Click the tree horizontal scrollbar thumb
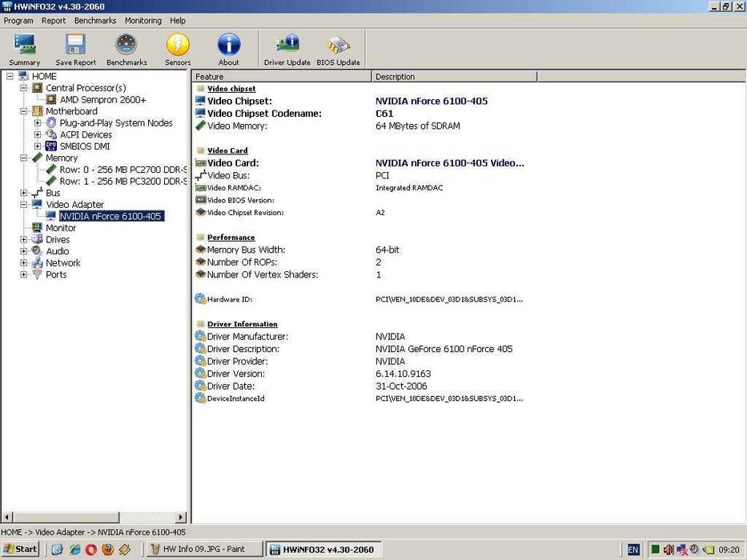 point(66,517)
